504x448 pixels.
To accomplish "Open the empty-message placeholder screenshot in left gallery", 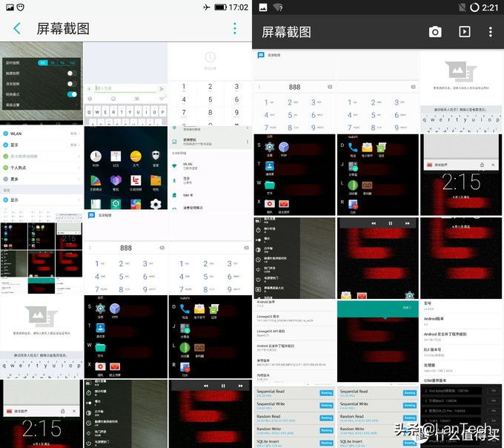I will coord(42,337).
